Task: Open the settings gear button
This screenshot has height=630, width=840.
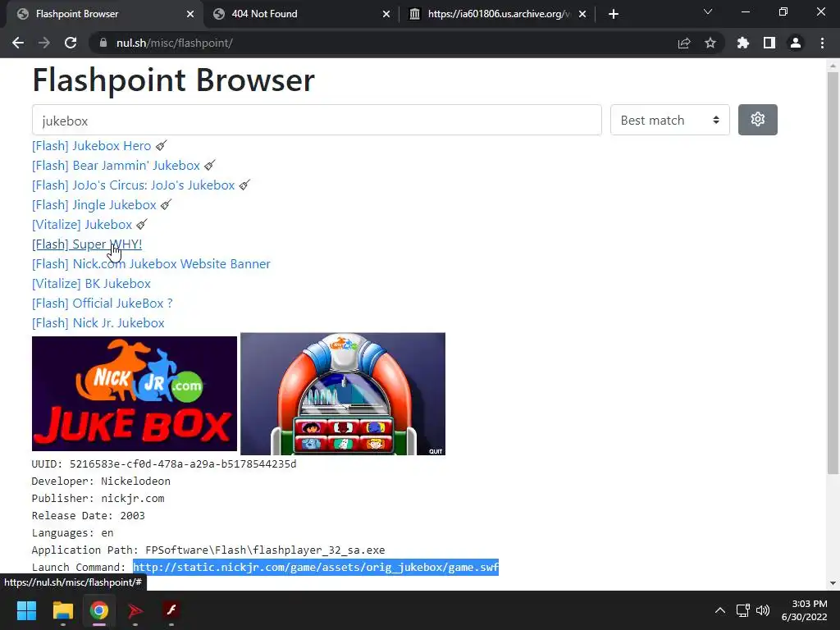Action: 757,120
